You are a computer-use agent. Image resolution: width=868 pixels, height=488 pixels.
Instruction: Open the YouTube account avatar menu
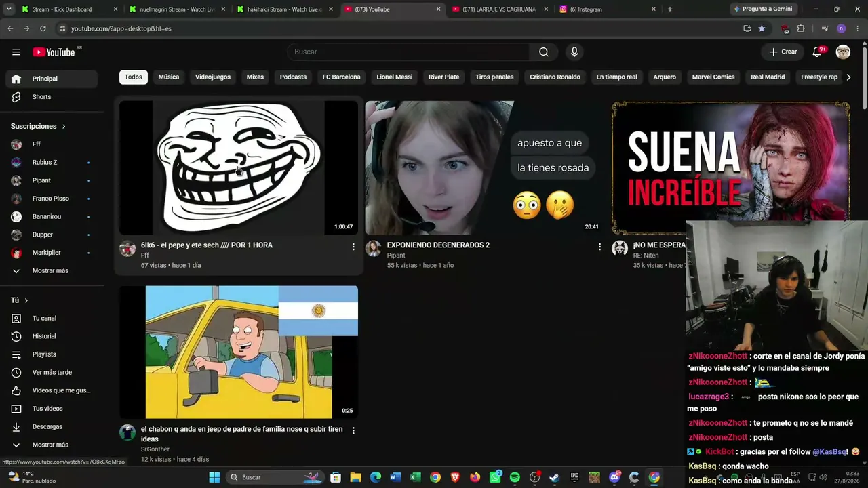[x=843, y=52]
